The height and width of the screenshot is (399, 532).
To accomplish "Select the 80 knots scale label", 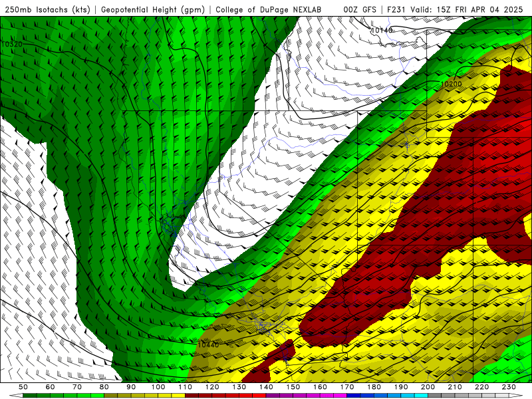I will (x=104, y=387).
